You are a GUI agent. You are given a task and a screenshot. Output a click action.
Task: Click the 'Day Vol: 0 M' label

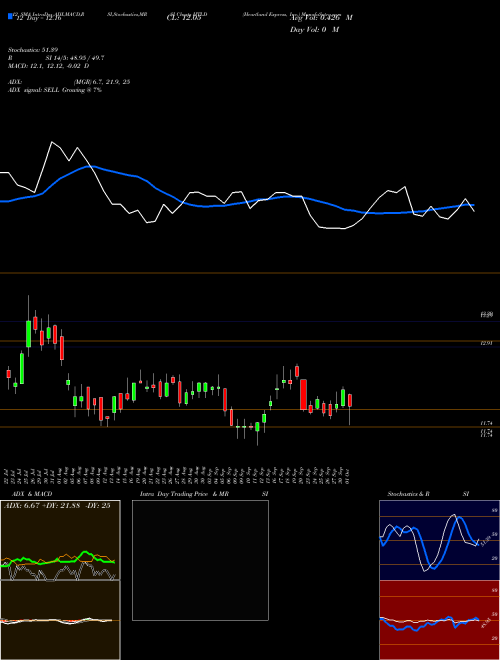314,30
